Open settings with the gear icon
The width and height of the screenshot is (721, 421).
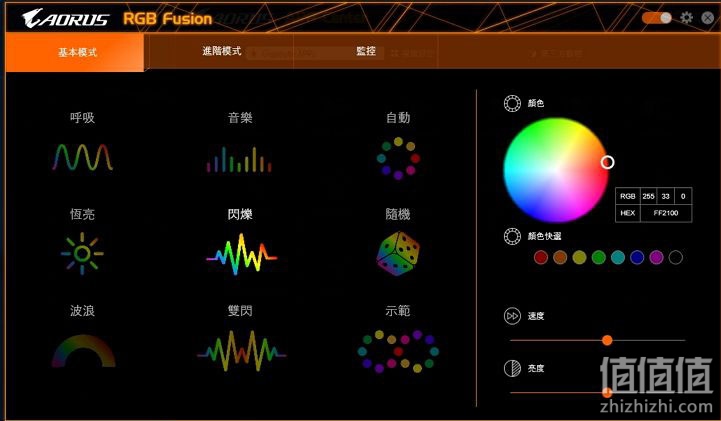687,17
